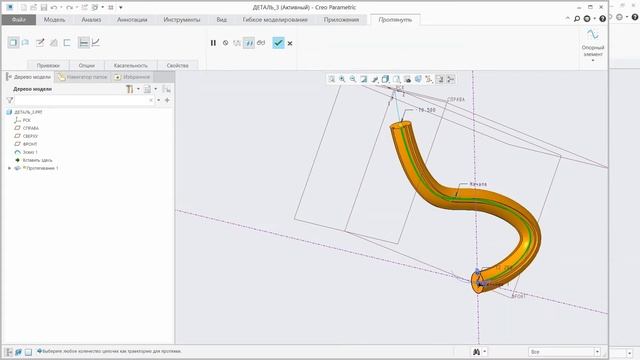Expand the redo history dropdown arrow
The height and width of the screenshot is (360, 640).
click(x=77, y=7)
